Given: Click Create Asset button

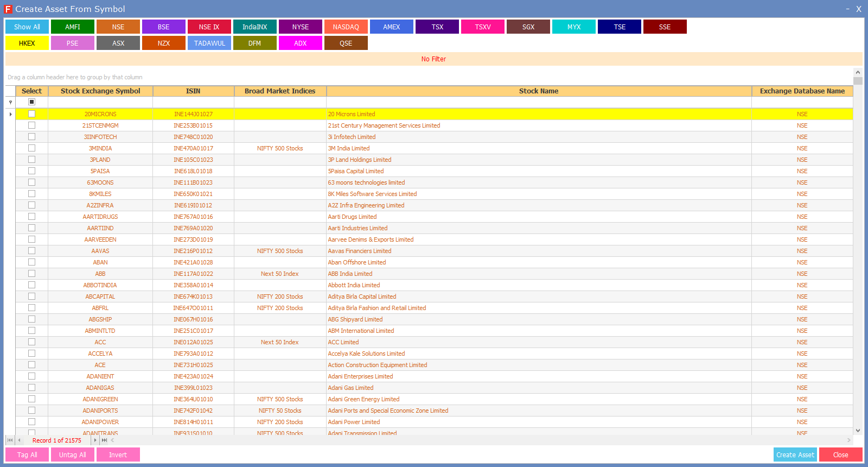Looking at the screenshot, I should (795, 455).
